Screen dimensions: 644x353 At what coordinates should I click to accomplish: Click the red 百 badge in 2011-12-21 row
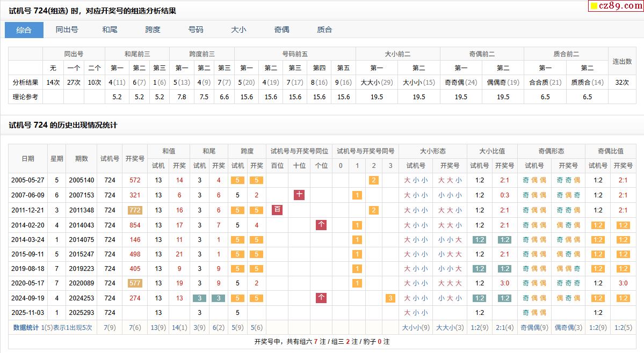click(x=277, y=210)
